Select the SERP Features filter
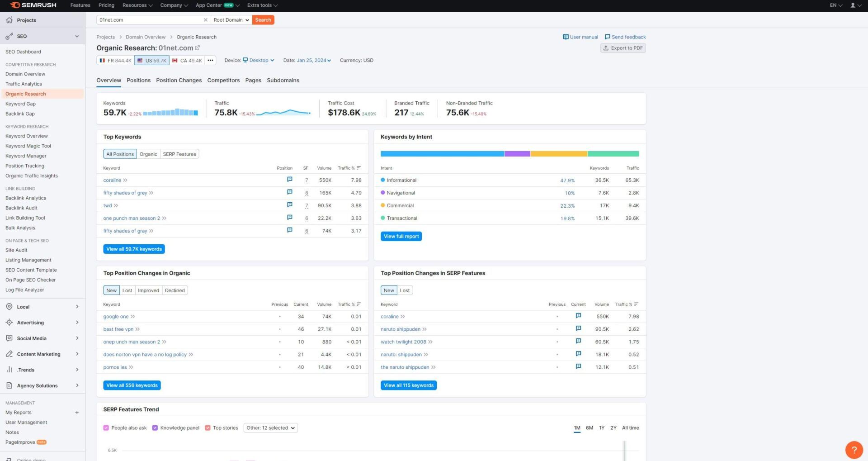Screen dimensions: 868x461 click(x=179, y=154)
